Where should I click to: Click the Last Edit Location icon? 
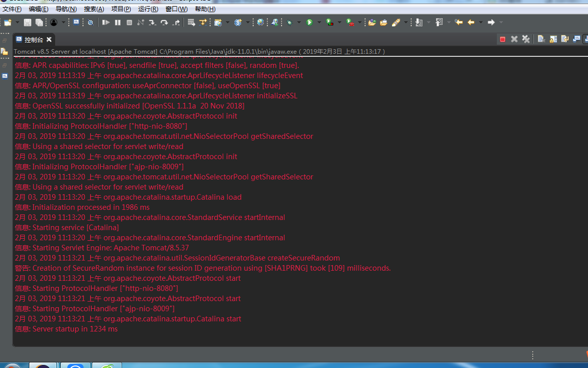coord(459,22)
